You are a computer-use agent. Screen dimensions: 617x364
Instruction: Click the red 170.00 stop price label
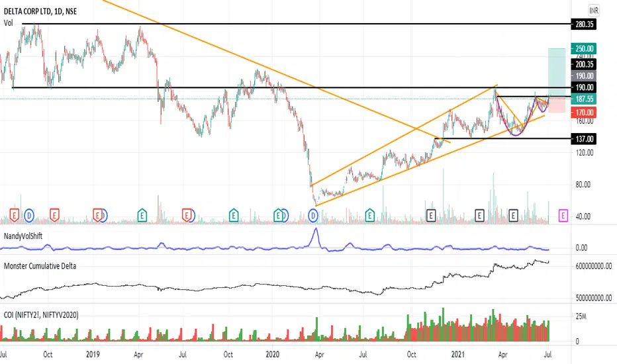[584, 113]
